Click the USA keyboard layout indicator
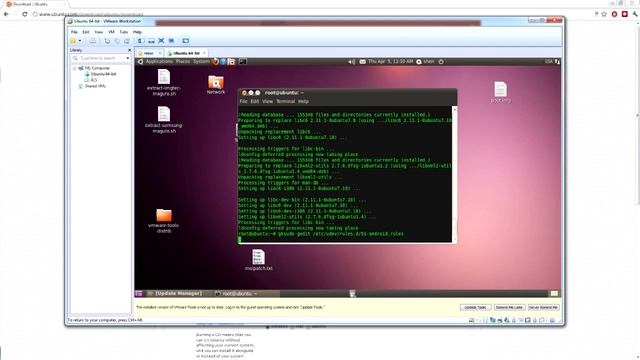This screenshot has width=640, height=360. pyautogui.click(x=549, y=62)
